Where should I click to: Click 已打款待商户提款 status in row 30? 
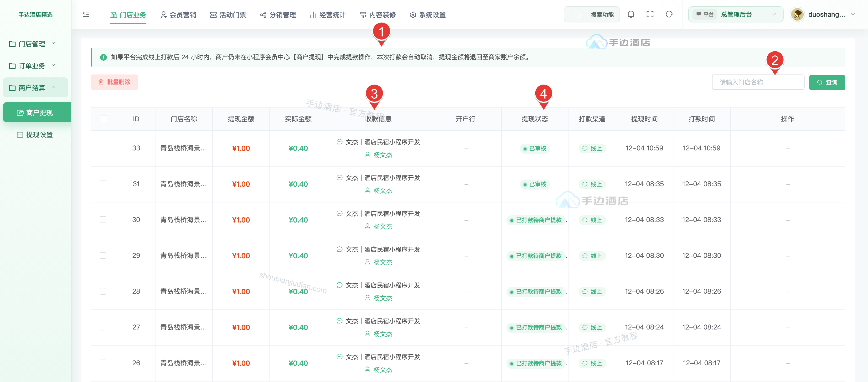[536, 220]
